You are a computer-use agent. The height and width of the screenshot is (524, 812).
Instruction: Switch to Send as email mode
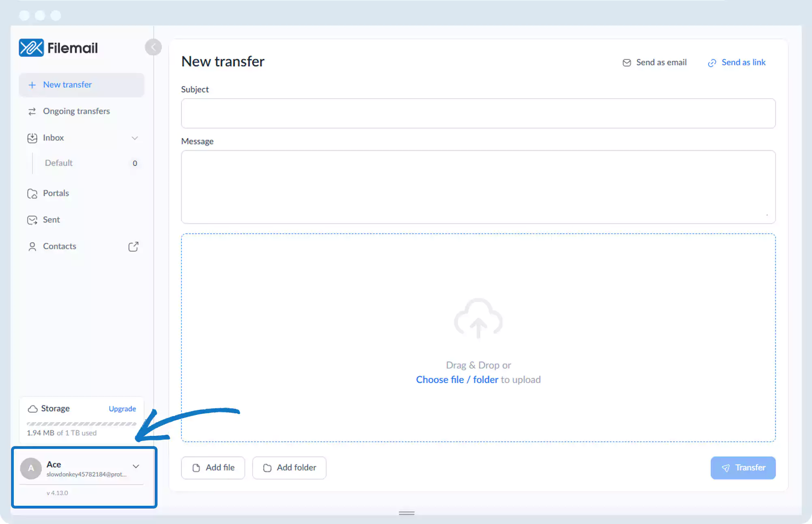654,63
